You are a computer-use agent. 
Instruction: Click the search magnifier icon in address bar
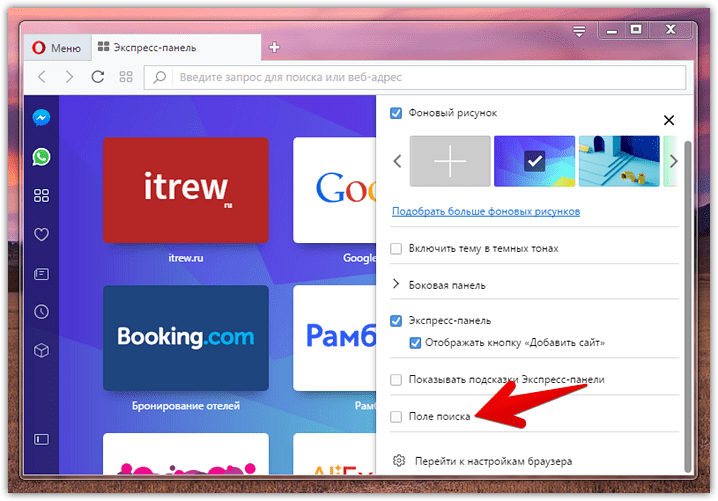pos(159,77)
